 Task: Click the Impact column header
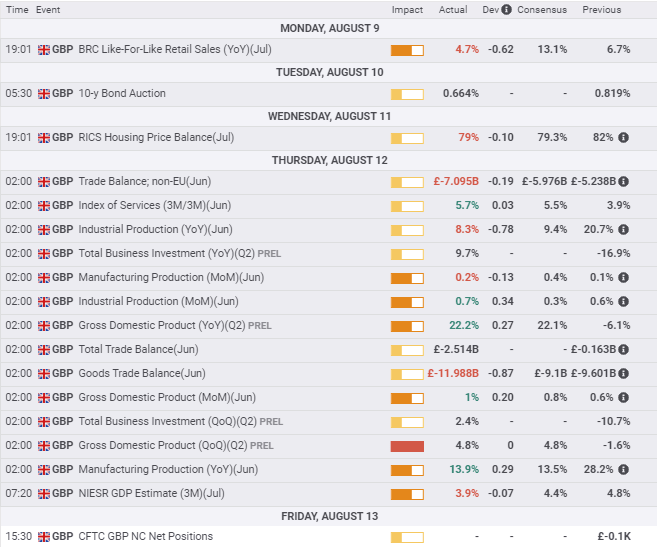coord(407,10)
